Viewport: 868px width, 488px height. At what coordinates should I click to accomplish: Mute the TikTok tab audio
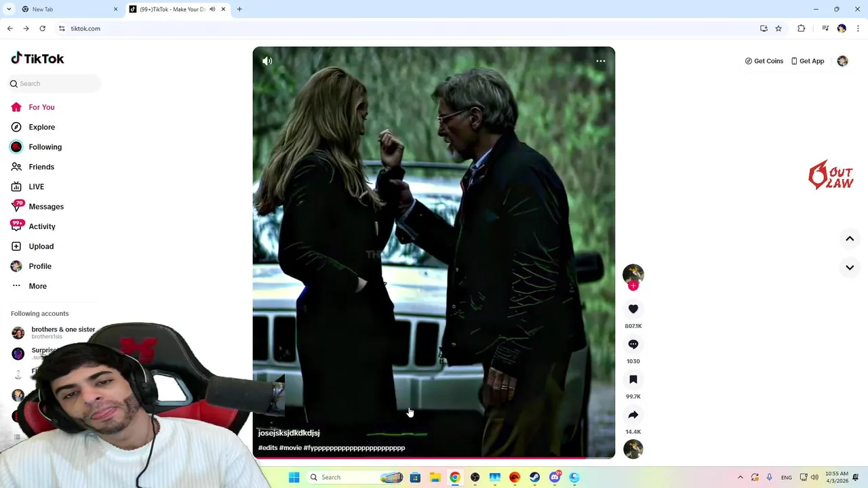(x=212, y=9)
